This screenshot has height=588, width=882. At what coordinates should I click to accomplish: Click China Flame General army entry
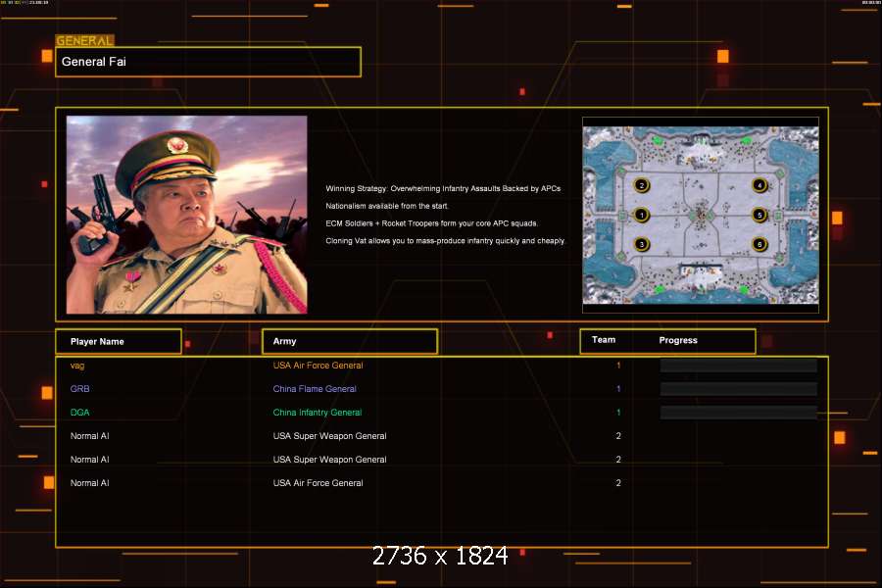[x=315, y=389]
